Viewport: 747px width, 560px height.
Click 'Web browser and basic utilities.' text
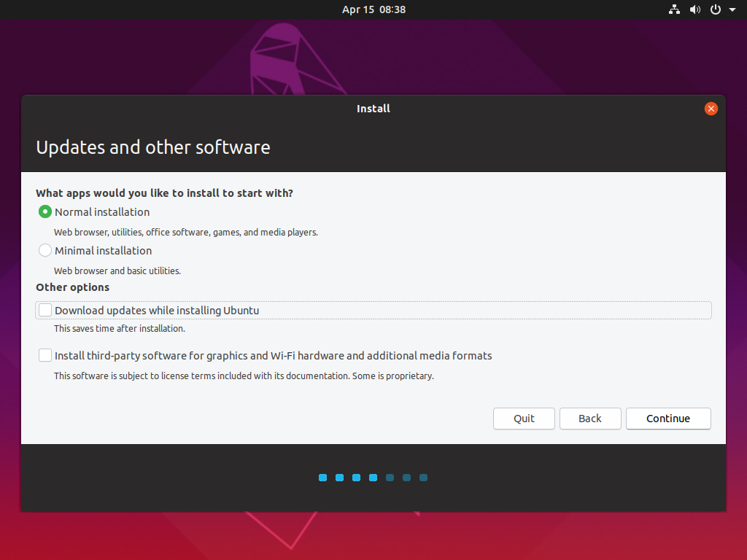[117, 271]
